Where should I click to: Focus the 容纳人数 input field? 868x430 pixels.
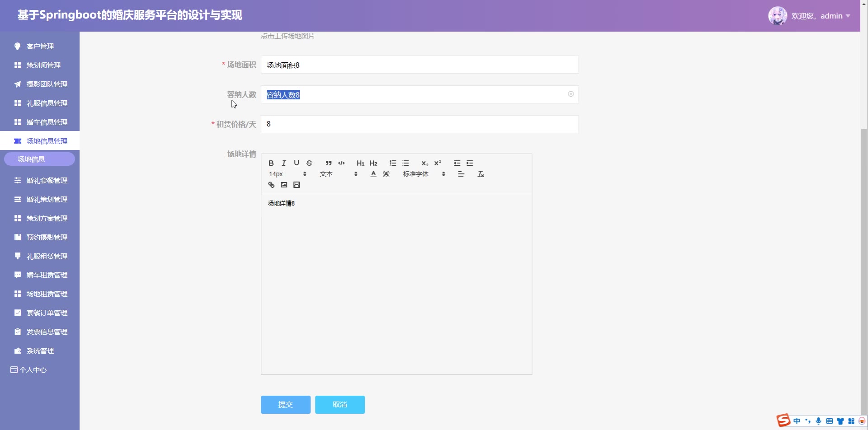[420, 94]
